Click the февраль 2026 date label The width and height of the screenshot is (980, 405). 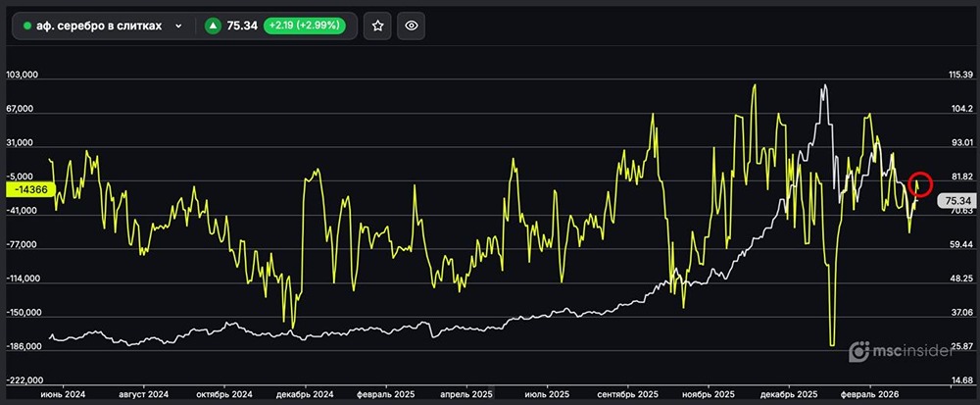click(x=872, y=393)
